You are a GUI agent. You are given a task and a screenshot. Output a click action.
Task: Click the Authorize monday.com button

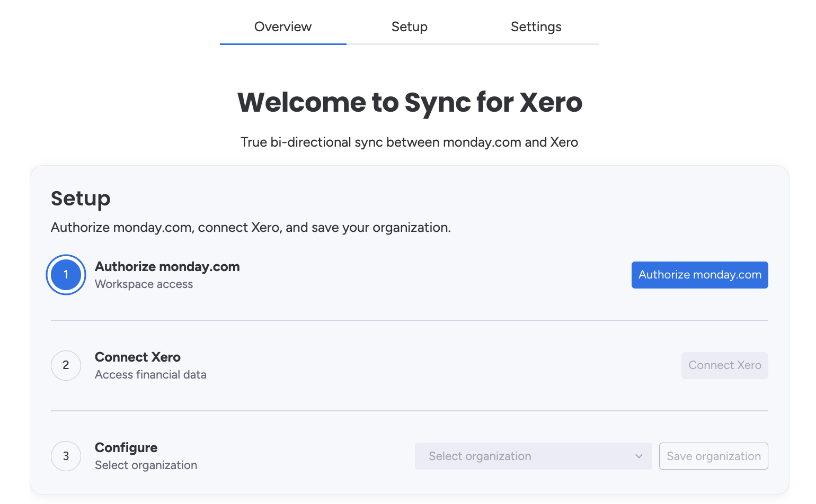pyautogui.click(x=699, y=275)
